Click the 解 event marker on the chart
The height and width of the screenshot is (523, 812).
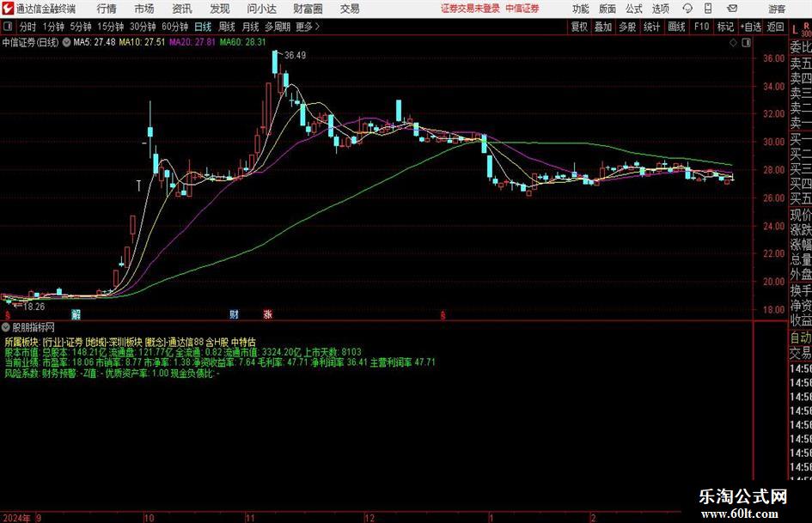tap(76, 314)
